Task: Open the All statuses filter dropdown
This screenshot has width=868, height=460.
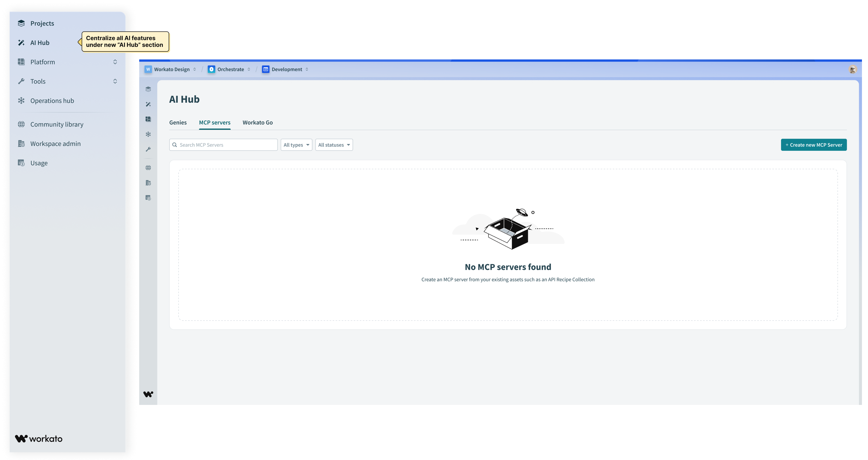Action: (x=333, y=145)
